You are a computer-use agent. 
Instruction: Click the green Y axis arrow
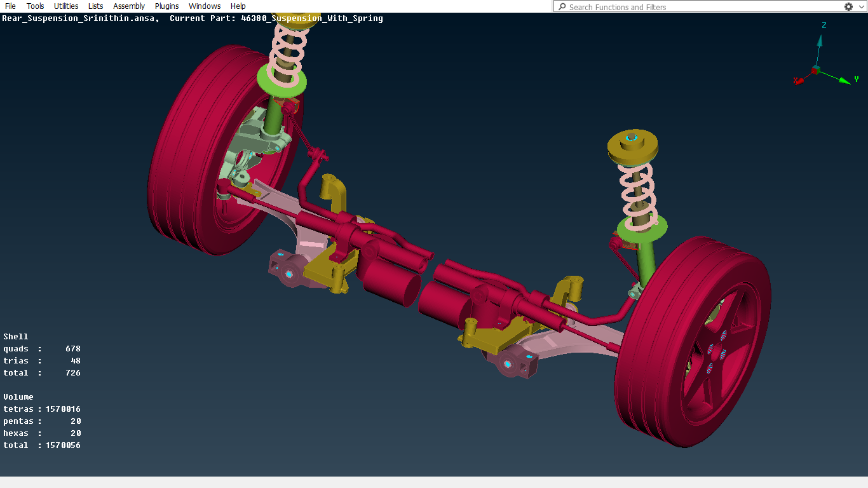(844, 80)
